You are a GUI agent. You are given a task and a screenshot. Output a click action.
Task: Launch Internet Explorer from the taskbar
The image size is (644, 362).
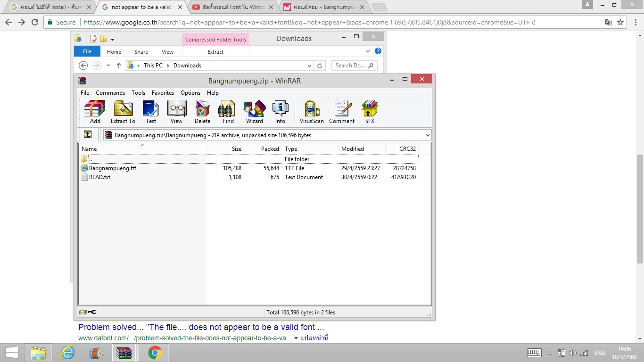point(68,353)
